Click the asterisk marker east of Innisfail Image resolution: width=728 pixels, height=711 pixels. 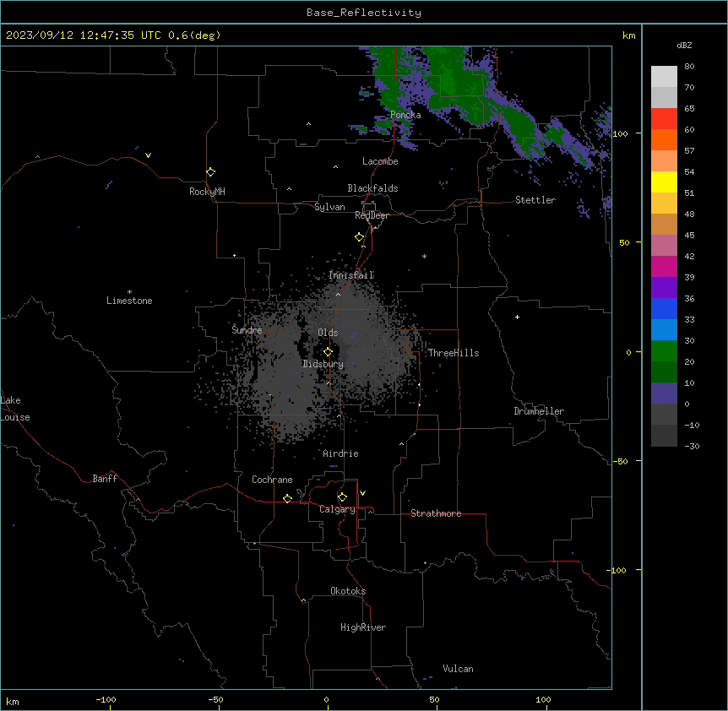424,256
